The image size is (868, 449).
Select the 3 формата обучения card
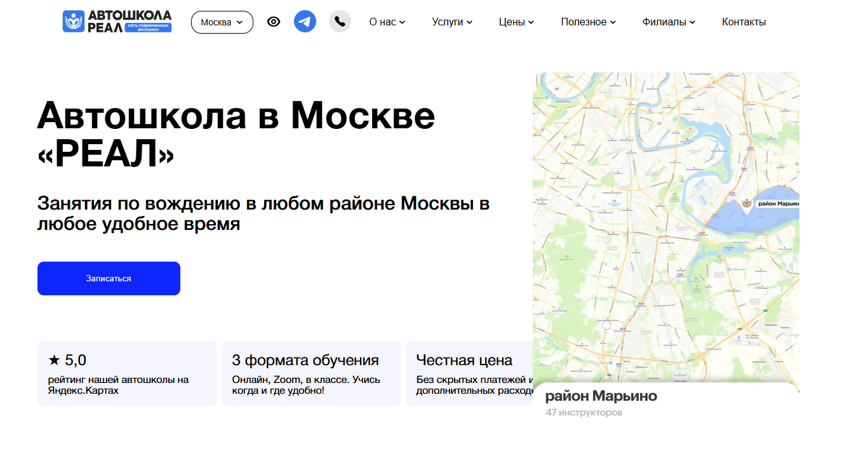[x=310, y=373]
